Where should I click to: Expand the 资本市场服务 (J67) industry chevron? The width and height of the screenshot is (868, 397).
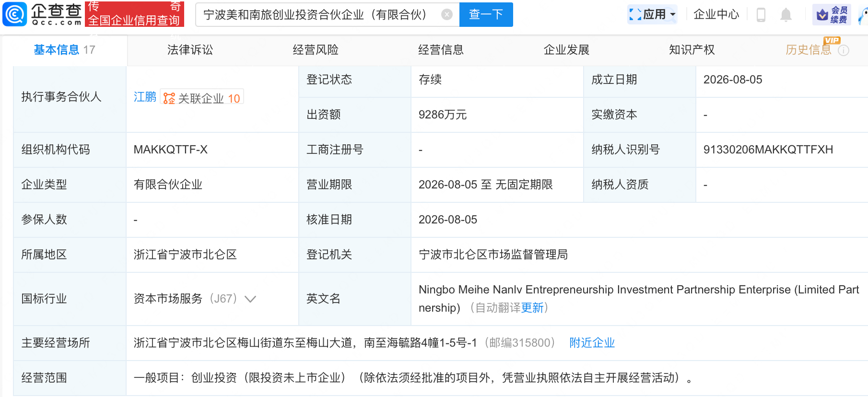(x=250, y=299)
